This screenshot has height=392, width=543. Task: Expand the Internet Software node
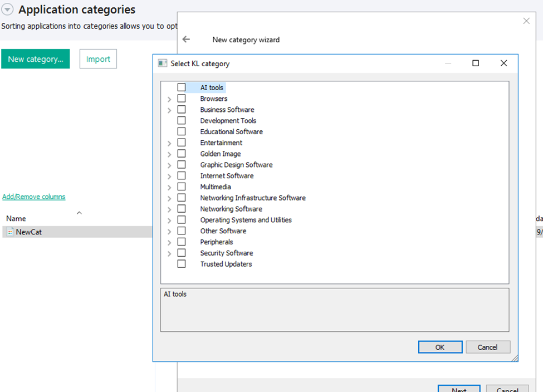pos(169,177)
